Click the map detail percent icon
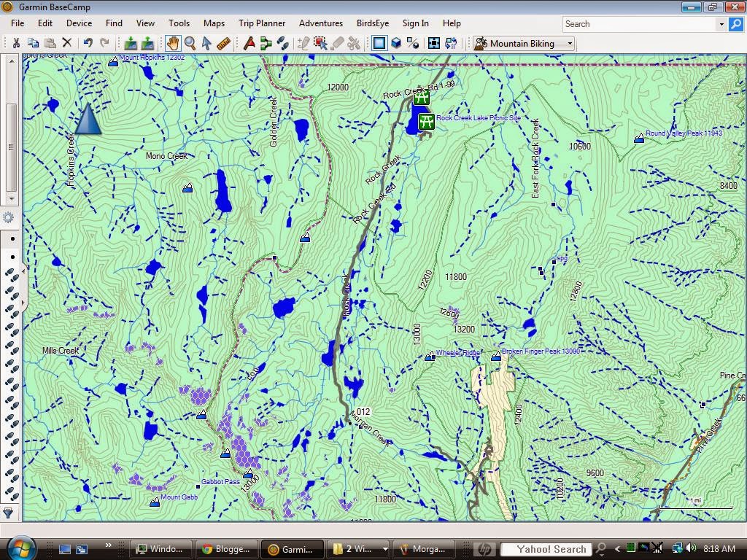The width and height of the screenshot is (747, 560). click(413, 43)
